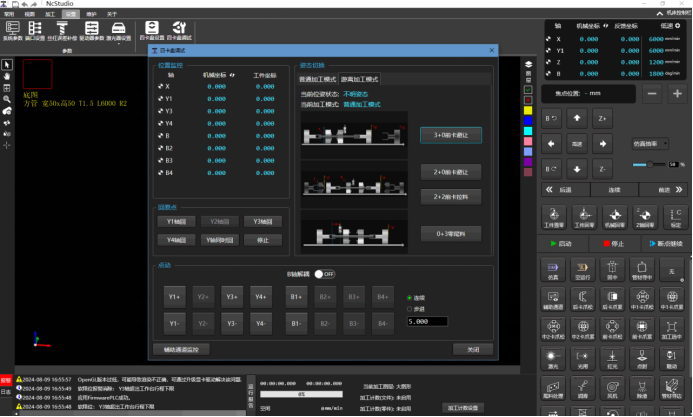Viewport: 693px width, 417px height.
Task: Click the 辅助通道监控 button
Action: (x=181, y=349)
